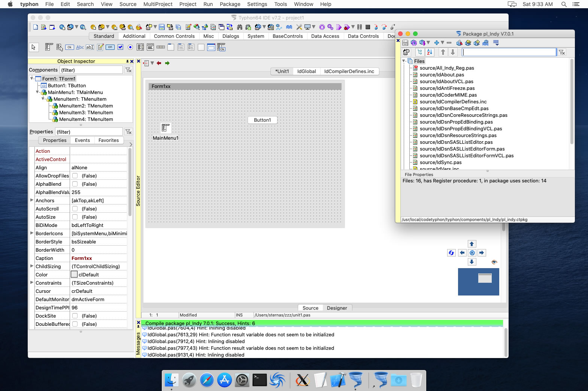The height and width of the screenshot is (391, 588).
Task: Toggle directory hierarchy view icon in package
Action: pos(420,52)
